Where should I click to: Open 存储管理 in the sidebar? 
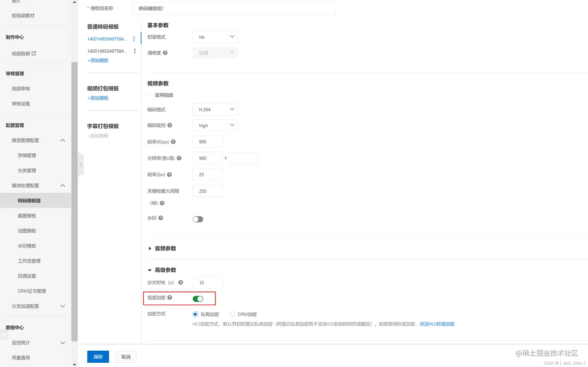(x=27, y=156)
